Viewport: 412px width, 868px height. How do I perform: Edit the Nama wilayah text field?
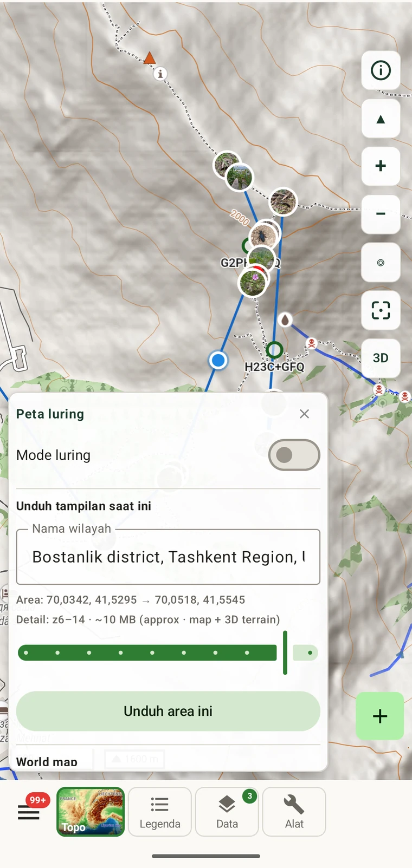tap(168, 557)
